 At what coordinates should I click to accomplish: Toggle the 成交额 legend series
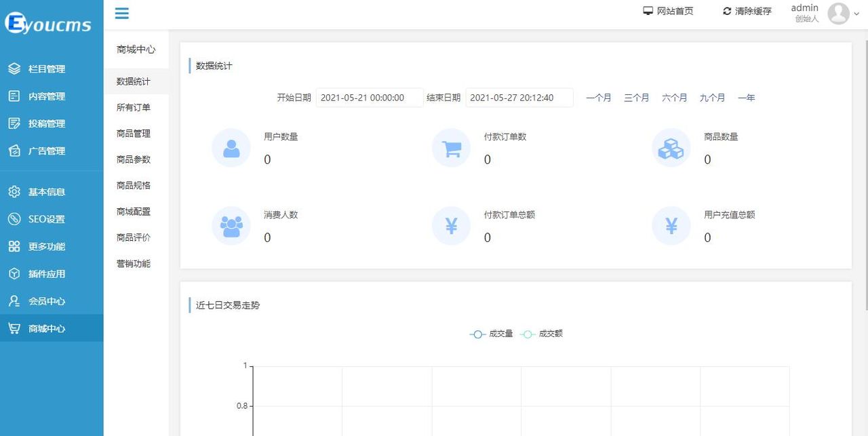click(542, 334)
